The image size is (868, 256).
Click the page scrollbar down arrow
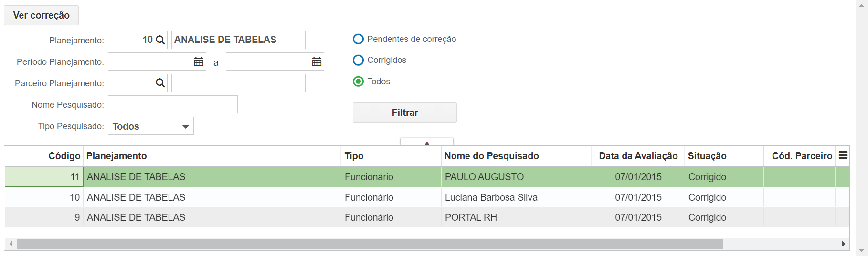[862, 251]
